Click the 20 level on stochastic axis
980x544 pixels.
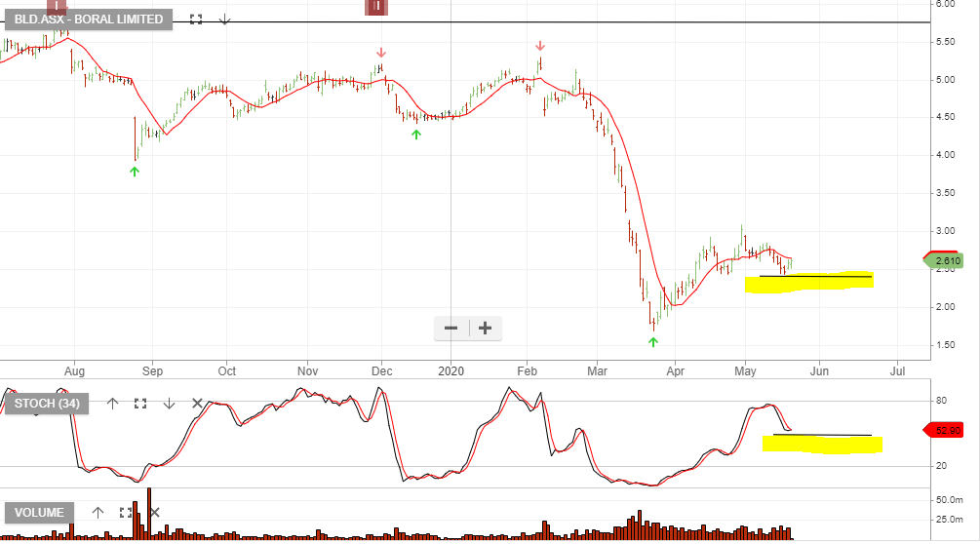click(x=941, y=465)
